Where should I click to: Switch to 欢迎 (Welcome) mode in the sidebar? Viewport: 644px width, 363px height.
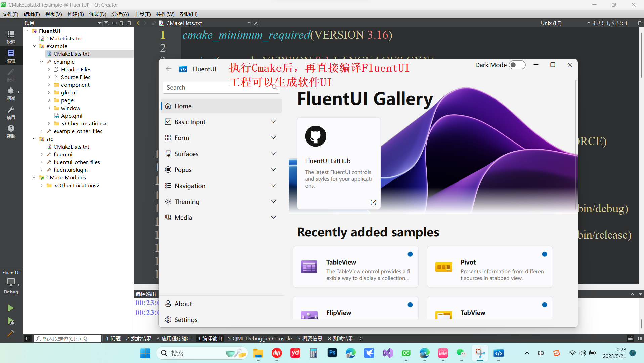(11, 36)
